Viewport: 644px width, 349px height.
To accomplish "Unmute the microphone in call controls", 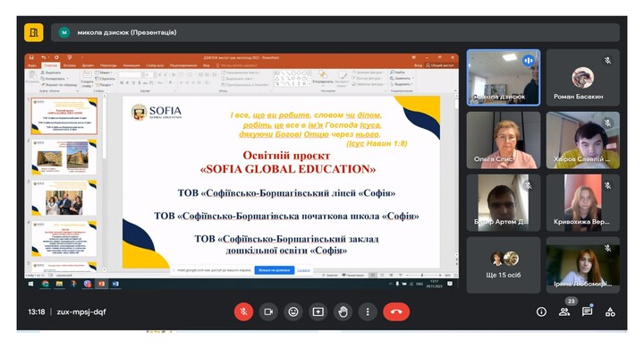I will coord(243,312).
